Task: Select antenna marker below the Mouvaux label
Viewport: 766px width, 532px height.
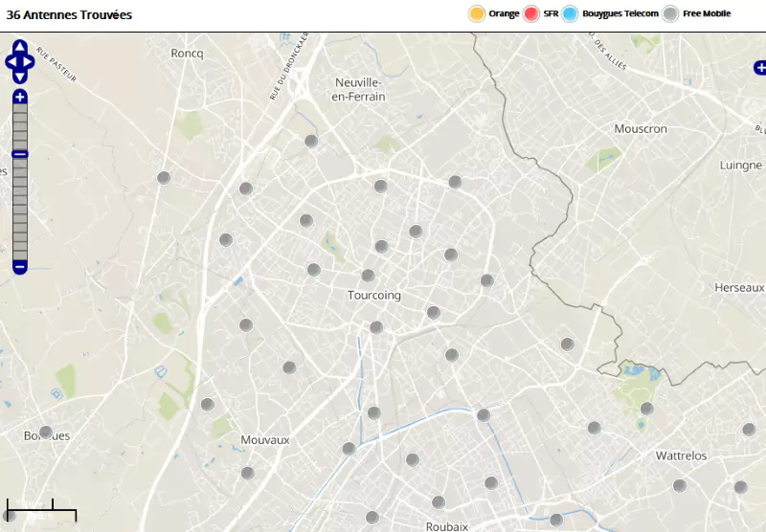Action: tap(247, 473)
